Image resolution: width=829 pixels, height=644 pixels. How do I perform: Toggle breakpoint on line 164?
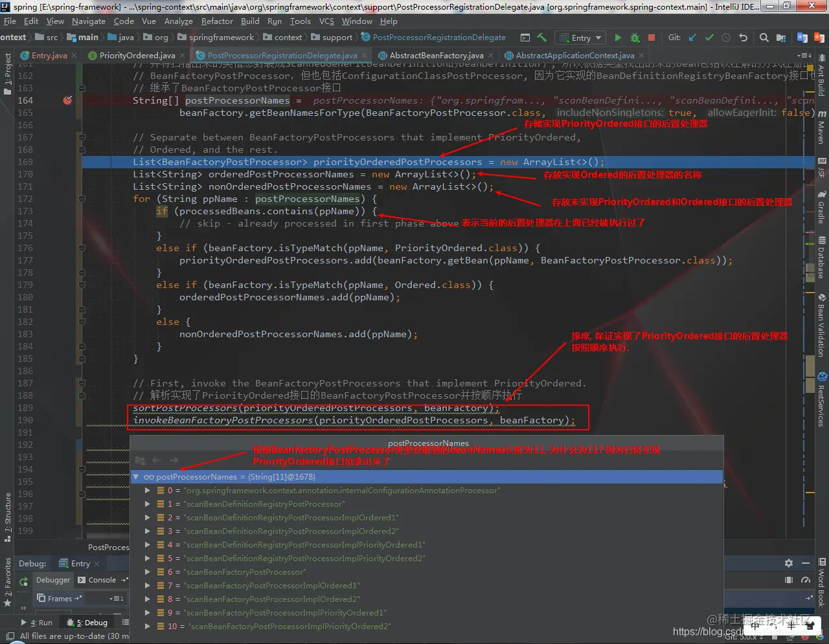point(67,100)
